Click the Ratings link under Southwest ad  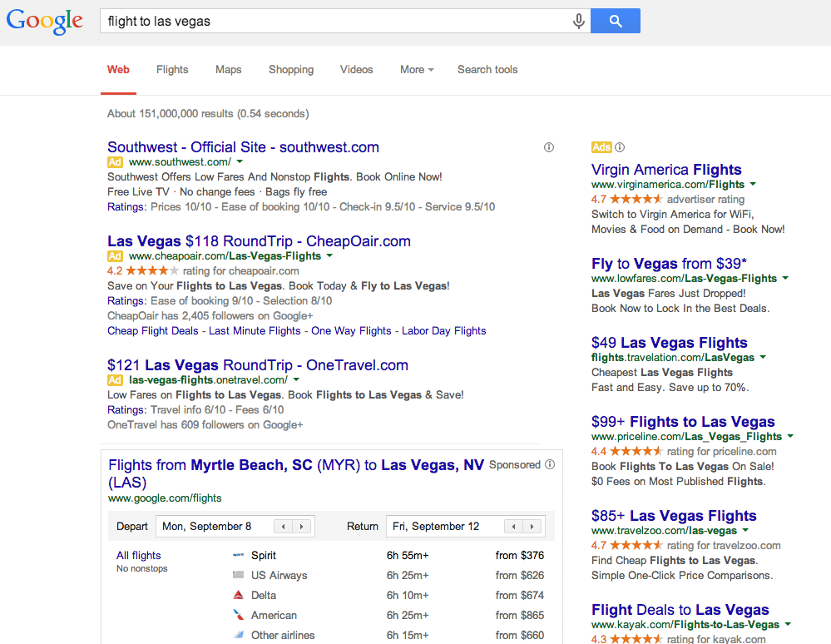pyautogui.click(x=126, y=206)
